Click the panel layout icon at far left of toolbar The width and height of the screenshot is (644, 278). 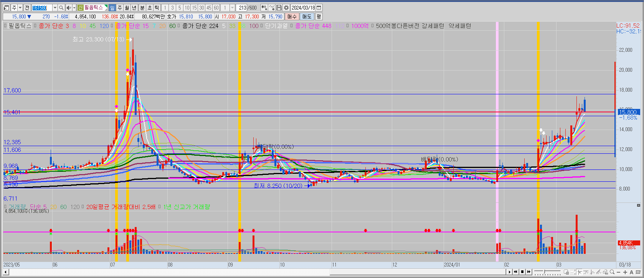pos(6,8)
